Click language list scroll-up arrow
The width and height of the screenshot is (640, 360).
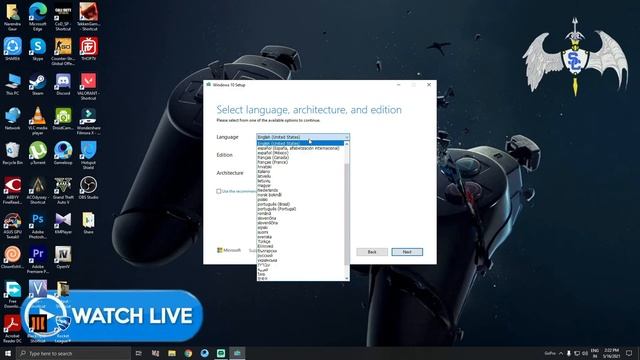[347, 143]
